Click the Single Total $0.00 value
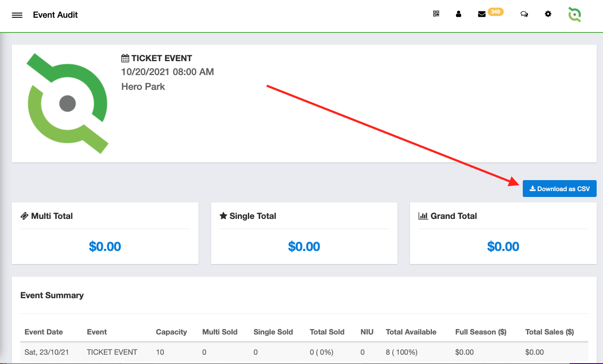This screenshot has width=603, height=364. click(304, 246)
